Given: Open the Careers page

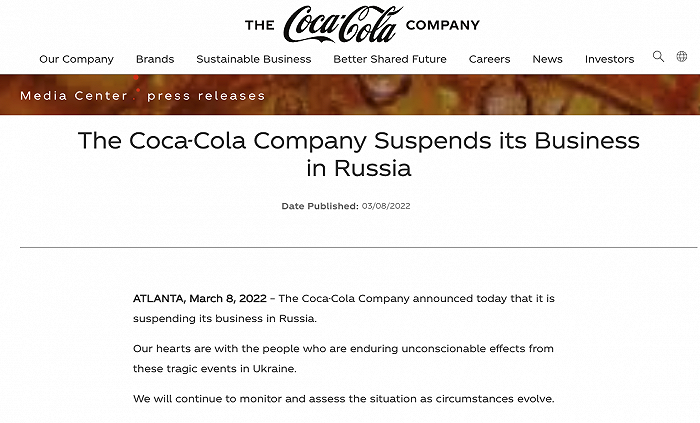Looking at the screenshot, I should (489, 59).
